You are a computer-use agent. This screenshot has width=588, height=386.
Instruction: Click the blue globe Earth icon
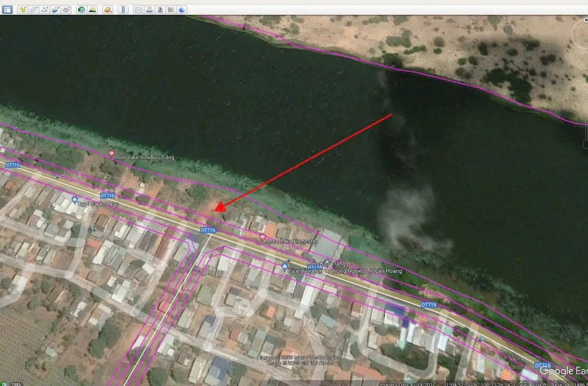(182, 10)
